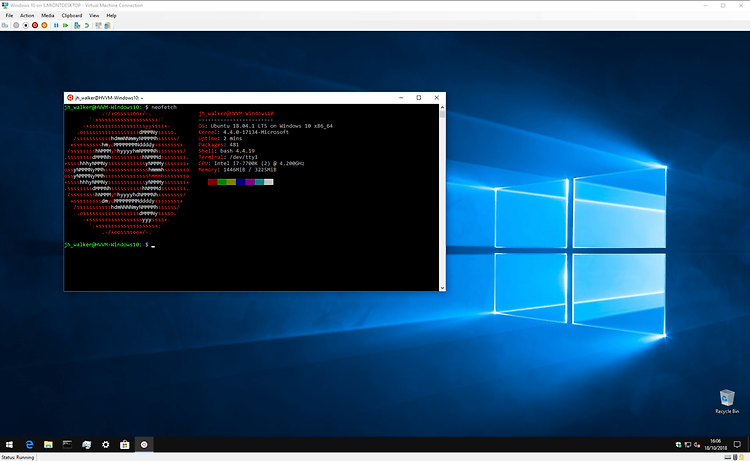Launch Microsoft Edge from the taskbar
This screenshot has width=750, height=461.
click(x=29, y=445)
